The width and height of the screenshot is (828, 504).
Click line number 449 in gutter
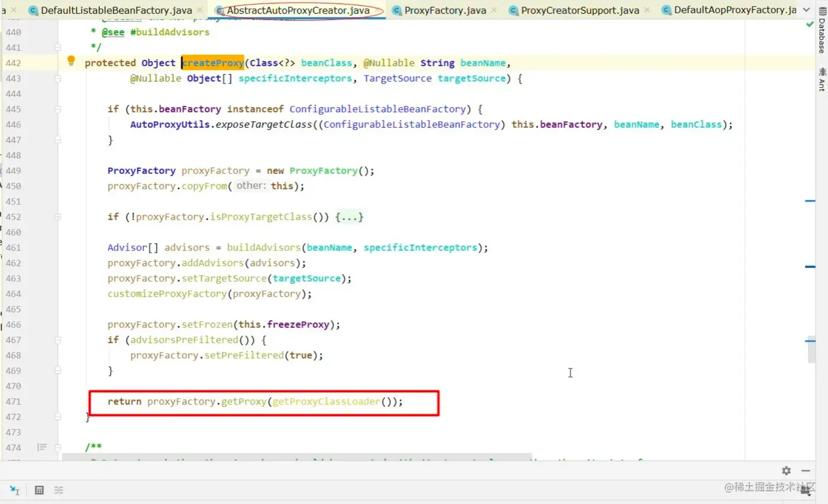coord(13,171)
